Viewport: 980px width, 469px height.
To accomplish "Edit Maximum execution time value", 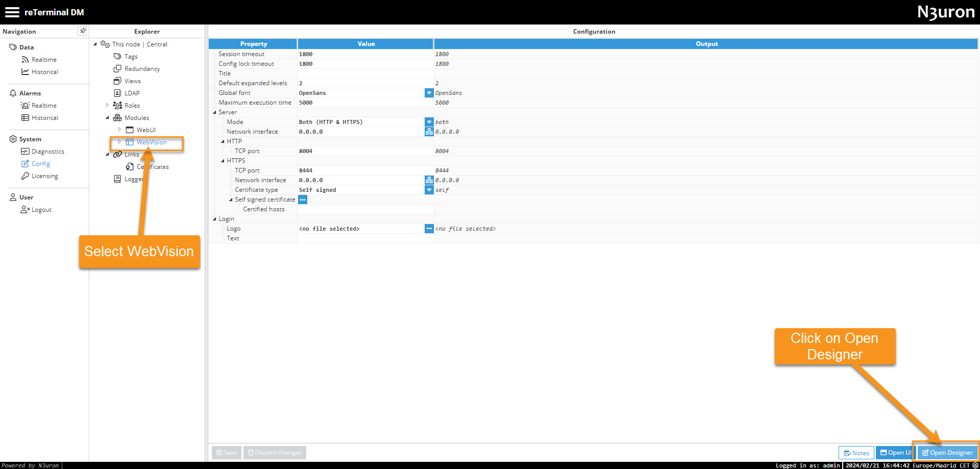I will 365,103.
